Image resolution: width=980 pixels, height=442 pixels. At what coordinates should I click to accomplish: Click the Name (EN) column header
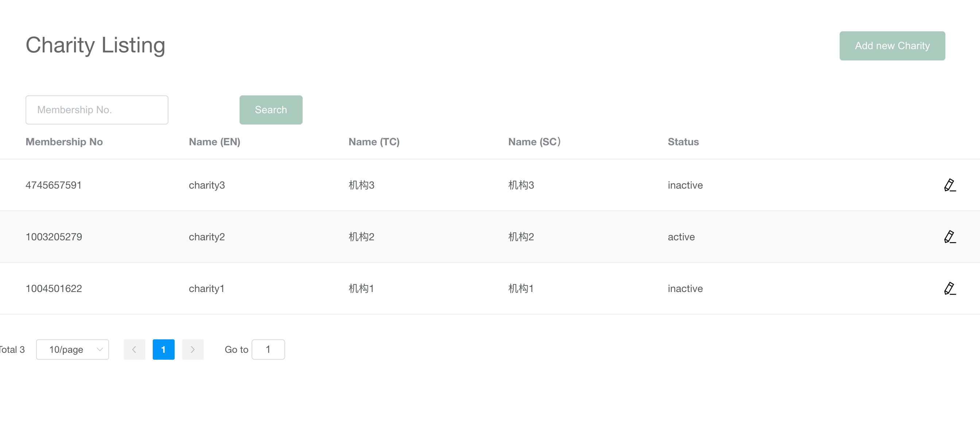point(214,142)
